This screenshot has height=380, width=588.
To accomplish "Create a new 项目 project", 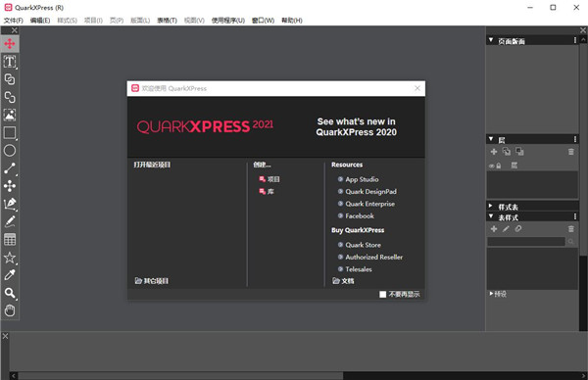I will [269, 179].
